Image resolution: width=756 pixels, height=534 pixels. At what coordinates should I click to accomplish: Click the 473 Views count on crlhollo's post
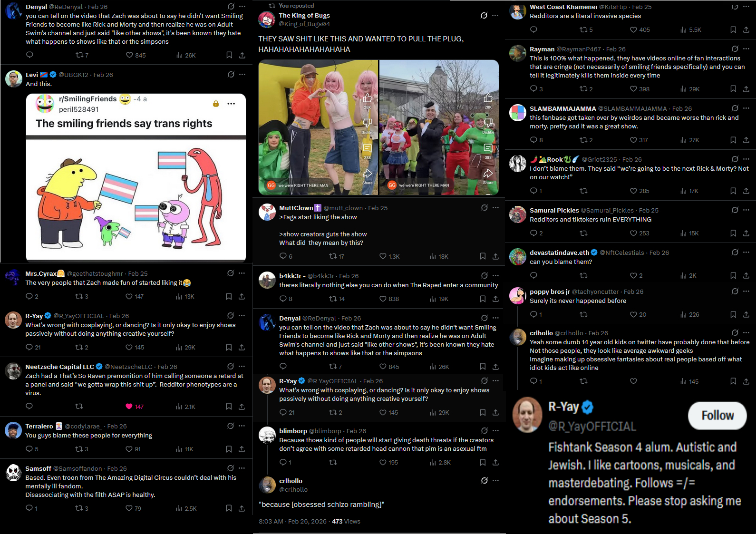pos(346,522)
